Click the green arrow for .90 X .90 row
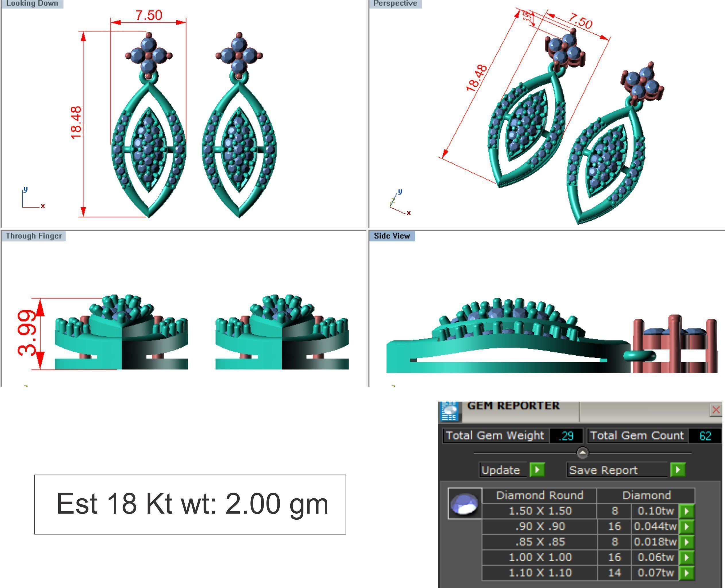This screenshot has width=725, height=588. [687, 526]
